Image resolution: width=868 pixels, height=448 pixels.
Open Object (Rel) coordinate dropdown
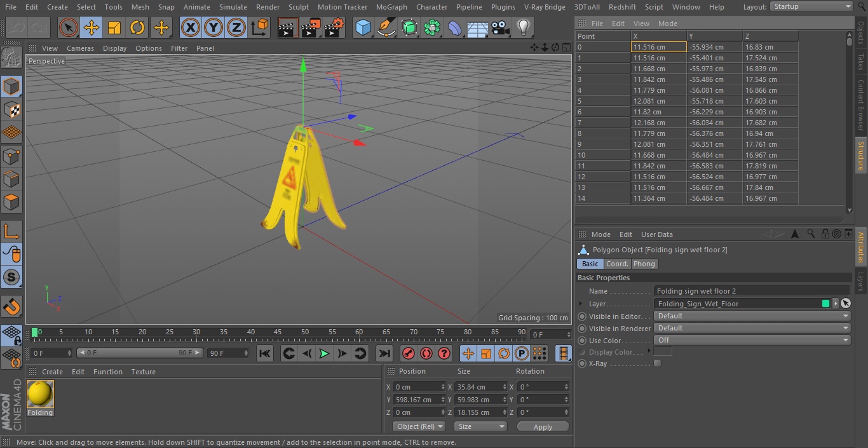419,426
